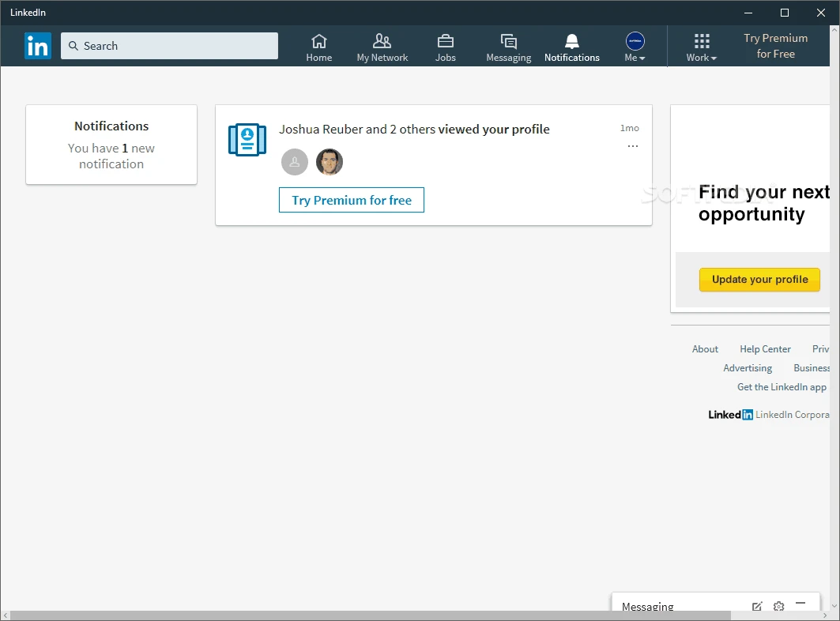Open the notification's three-dot options menu
The width and height of the screenshot is (840, 621).
click(633, 145)
